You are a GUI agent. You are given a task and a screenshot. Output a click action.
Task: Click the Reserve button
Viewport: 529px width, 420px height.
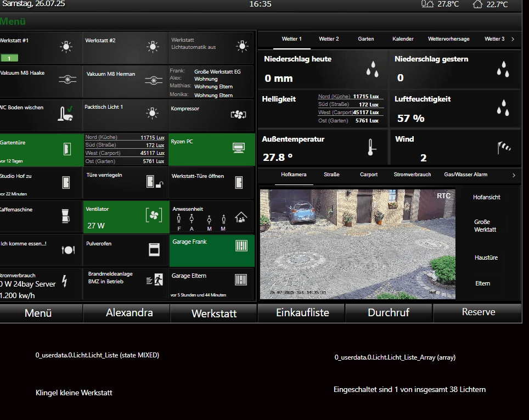tap(477, 313)
